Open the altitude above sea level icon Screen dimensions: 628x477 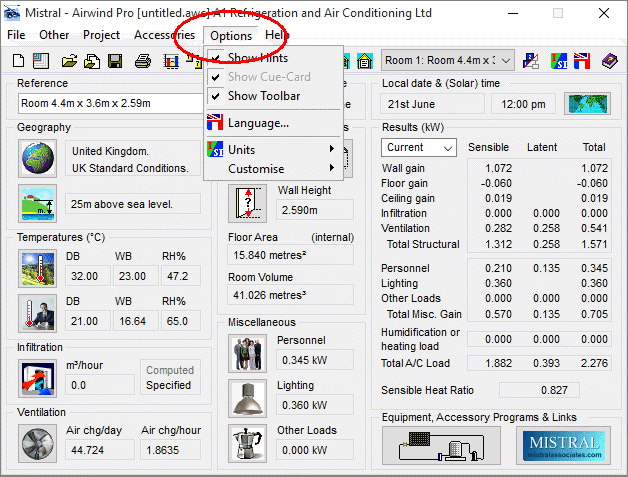[38, 204]
